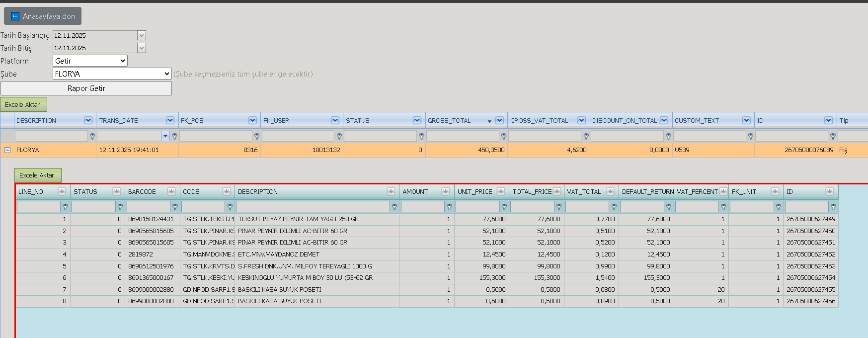Open the Şube dropdown showing FLORYA

[x=112, y=74]
